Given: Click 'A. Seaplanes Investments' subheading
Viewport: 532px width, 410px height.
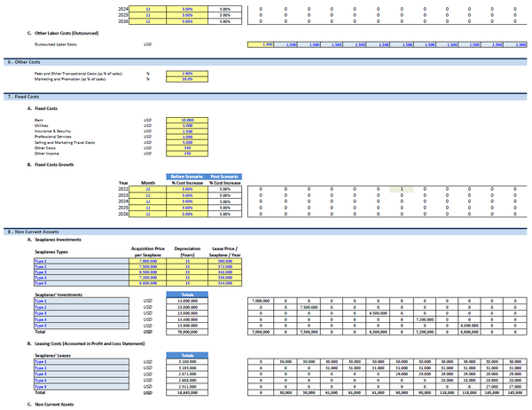Looking at the screenshot, I should [x=54, y=240].
